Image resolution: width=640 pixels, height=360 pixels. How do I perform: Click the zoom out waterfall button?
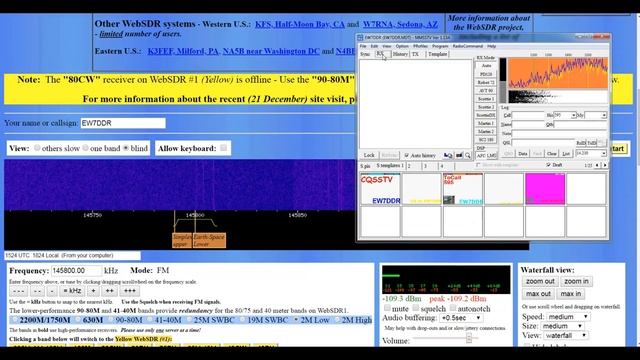(x=540, y=281)
